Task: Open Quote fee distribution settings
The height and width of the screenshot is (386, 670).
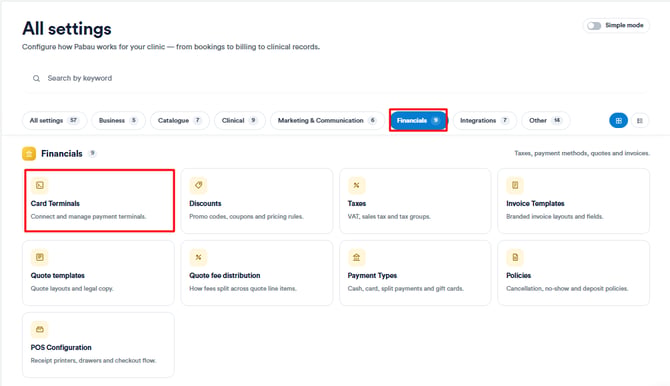Action: (x=257, y=273)
